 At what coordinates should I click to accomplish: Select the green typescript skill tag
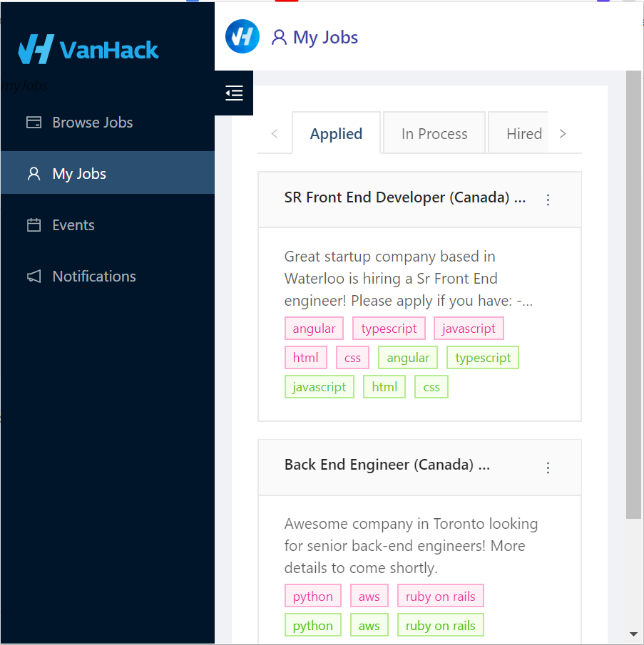(x=482, y=357)
